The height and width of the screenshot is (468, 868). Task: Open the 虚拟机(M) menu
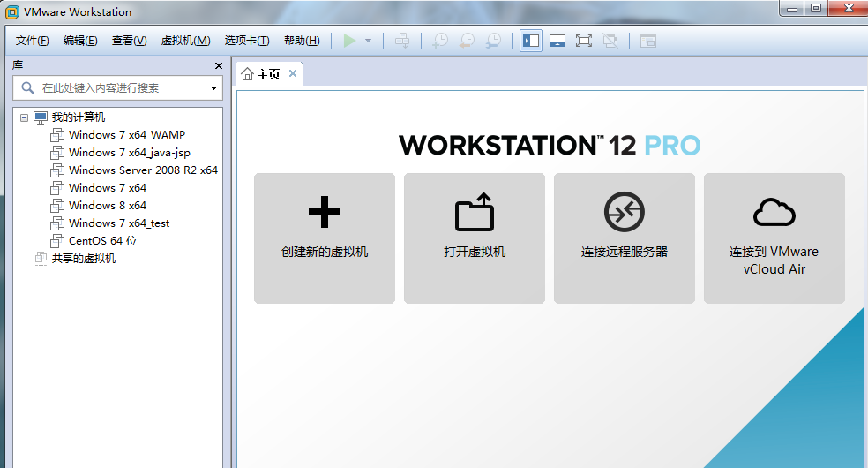(x=185, y=41)
